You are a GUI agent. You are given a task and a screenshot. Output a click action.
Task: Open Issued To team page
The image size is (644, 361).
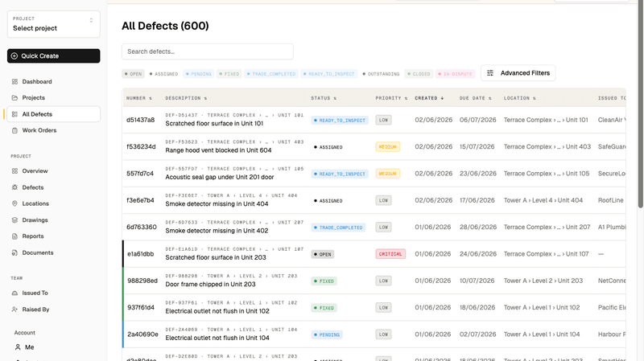click(x=53, y=293)
